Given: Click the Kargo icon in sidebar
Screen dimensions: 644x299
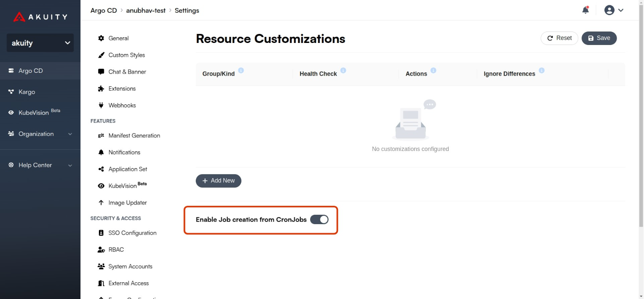Looking at the screenshot, I should 11,92.
